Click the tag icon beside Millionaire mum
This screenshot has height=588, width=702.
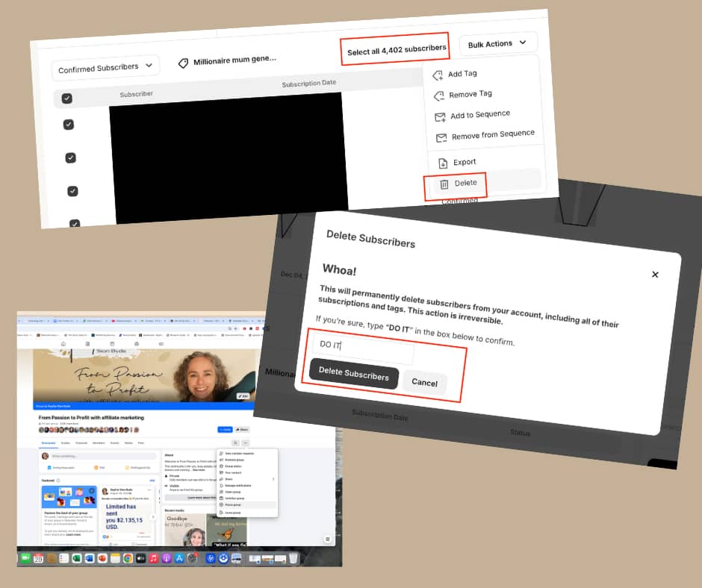[x=183, y=63]
